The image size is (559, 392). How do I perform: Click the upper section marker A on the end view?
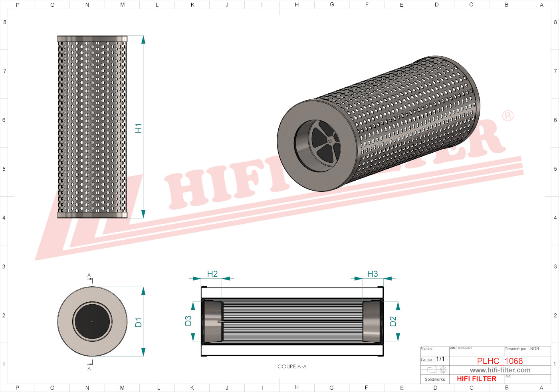[89, 275]
